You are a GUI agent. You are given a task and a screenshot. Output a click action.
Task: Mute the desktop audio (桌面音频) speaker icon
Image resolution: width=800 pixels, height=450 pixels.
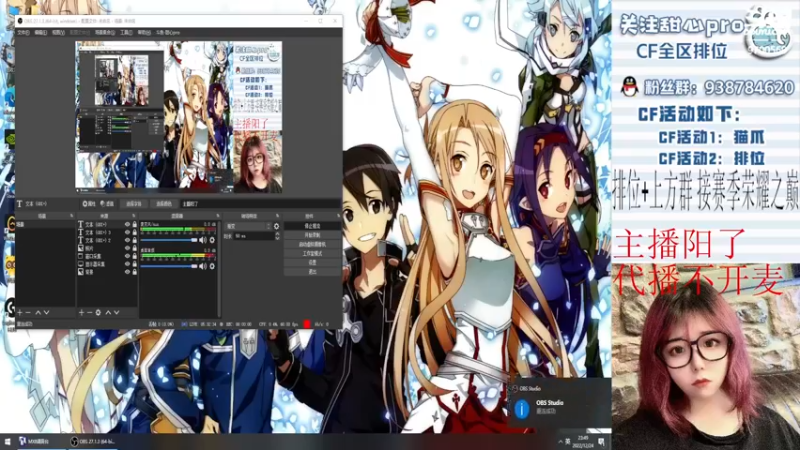click(203, 266)
